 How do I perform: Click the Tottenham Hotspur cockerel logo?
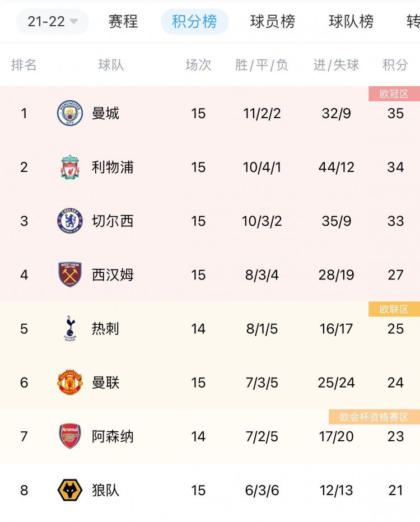70,329
